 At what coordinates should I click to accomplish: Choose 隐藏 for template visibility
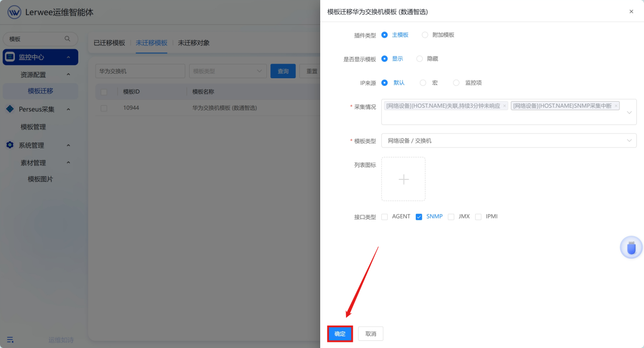(419, 58)
